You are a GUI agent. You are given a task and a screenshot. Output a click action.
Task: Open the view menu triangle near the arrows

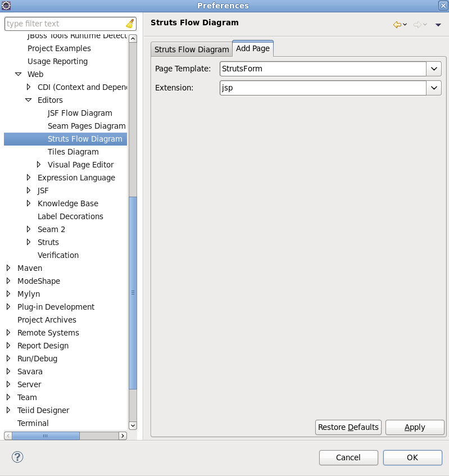[x=438, y=25]
